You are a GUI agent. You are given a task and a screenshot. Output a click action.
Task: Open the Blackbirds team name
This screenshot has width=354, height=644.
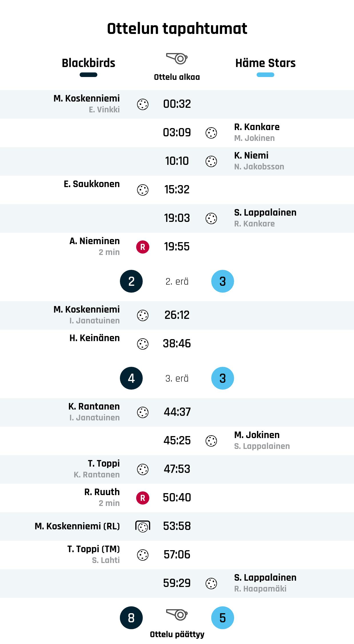(x=88, y=63)
